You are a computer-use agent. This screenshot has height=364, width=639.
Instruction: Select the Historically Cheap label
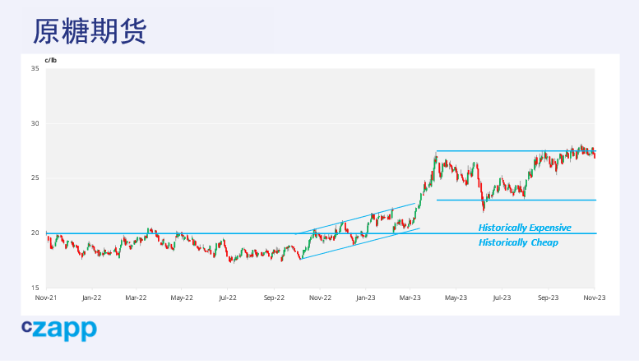click(x=518, y=242)
